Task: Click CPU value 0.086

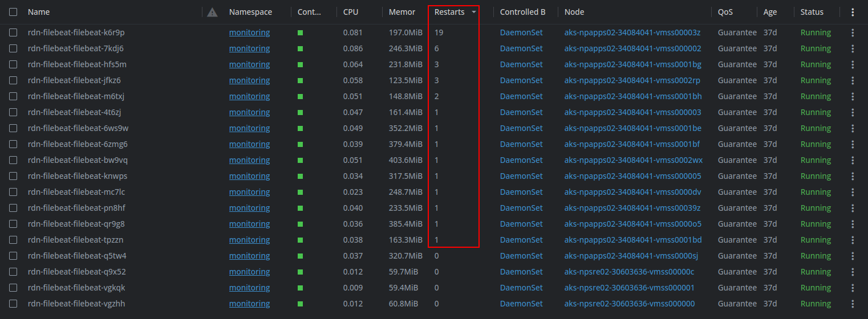Action: tap(353, 48)
